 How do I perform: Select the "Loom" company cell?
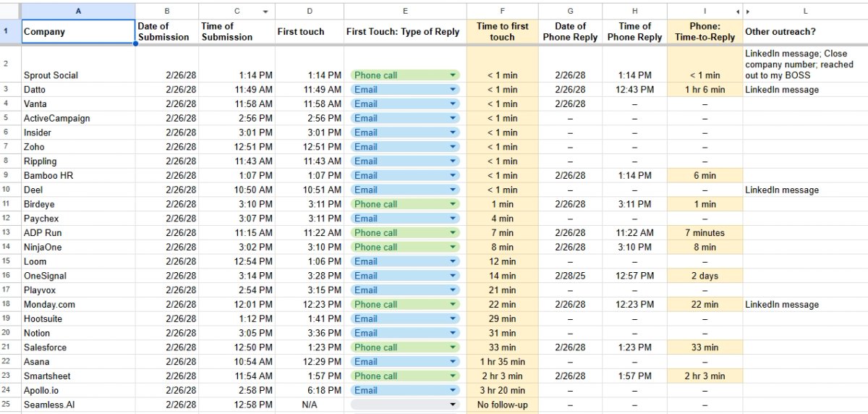point(78,261)
